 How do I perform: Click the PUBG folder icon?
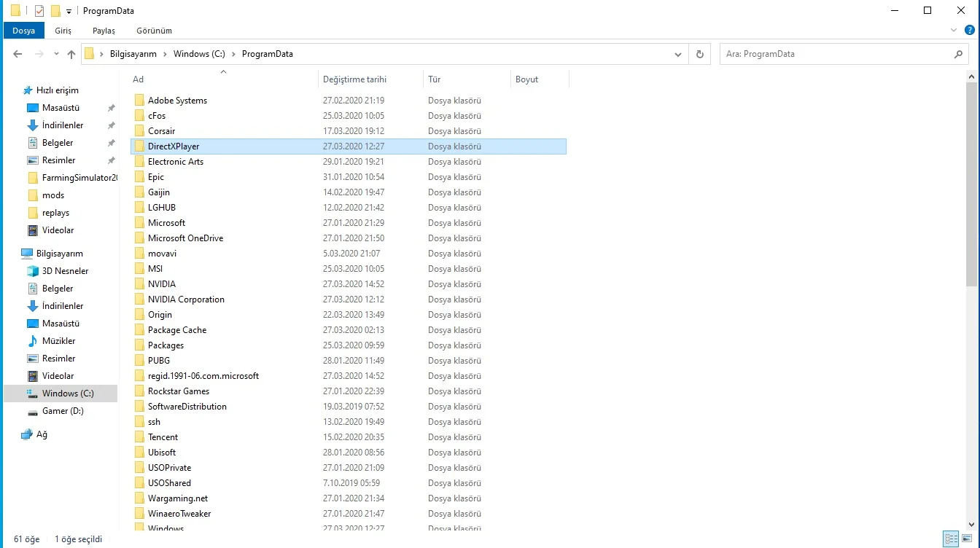[139, 361]
